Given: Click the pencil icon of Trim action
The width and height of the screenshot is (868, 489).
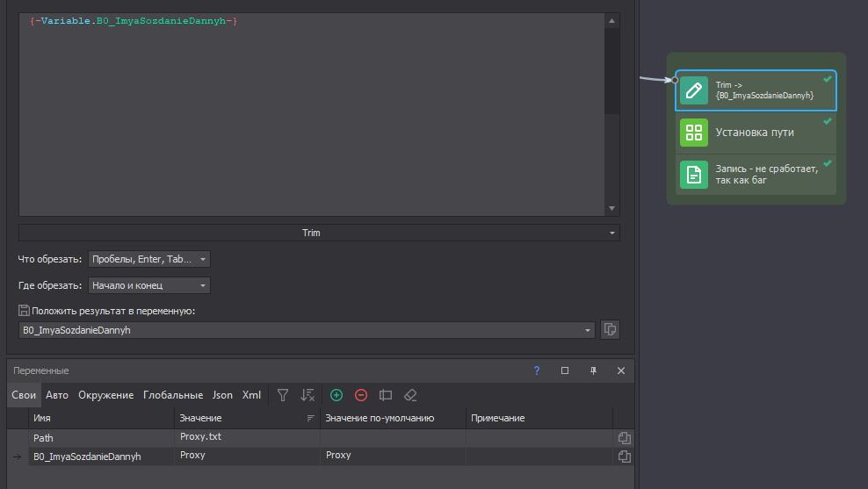Looking at the screenshot, I should (693, 90).
